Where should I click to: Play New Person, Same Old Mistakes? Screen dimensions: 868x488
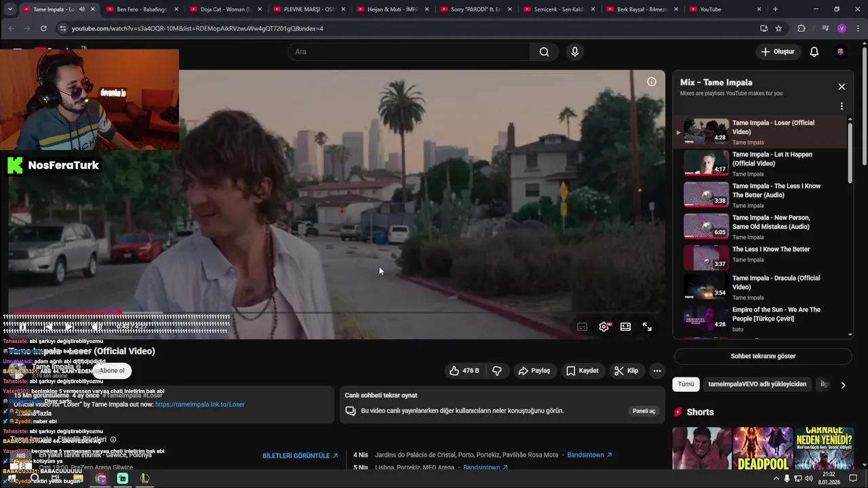[760, 227]
